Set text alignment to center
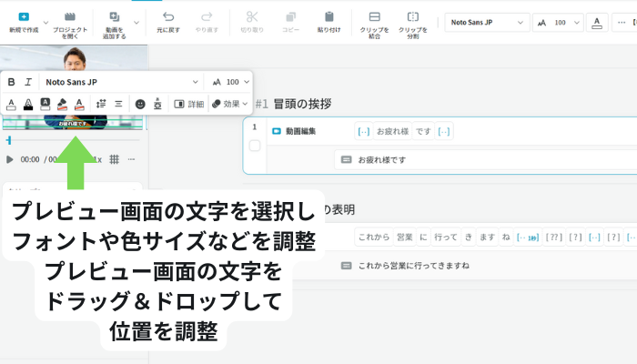The height and width of the screenshot is (364, 637). tap(118, 104)
